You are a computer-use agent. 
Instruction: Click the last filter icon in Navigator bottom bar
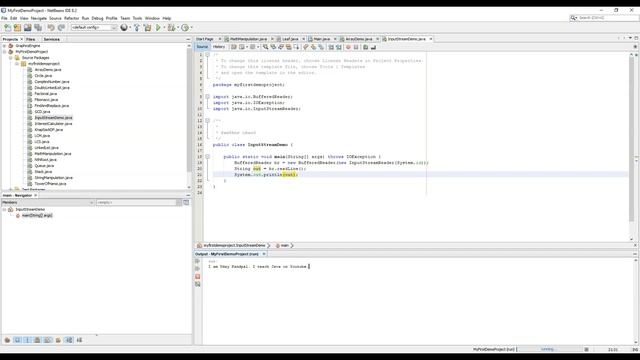(79, 340)
